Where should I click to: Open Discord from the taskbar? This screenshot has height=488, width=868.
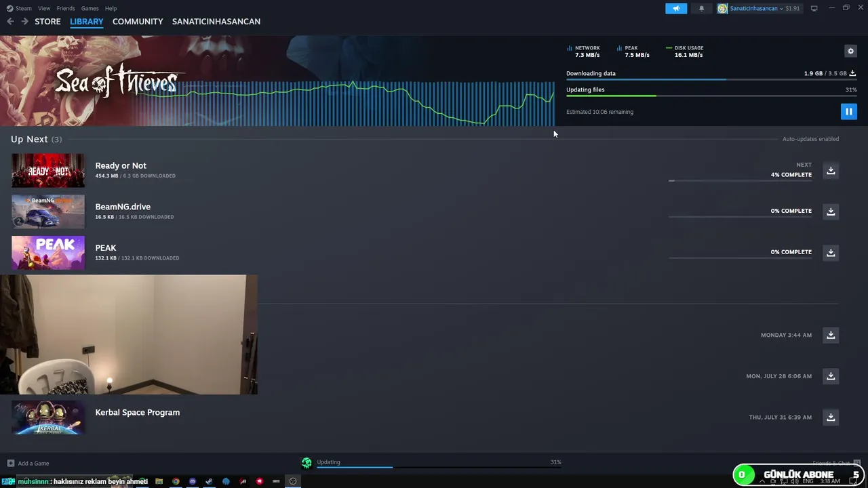click(193, 481)
